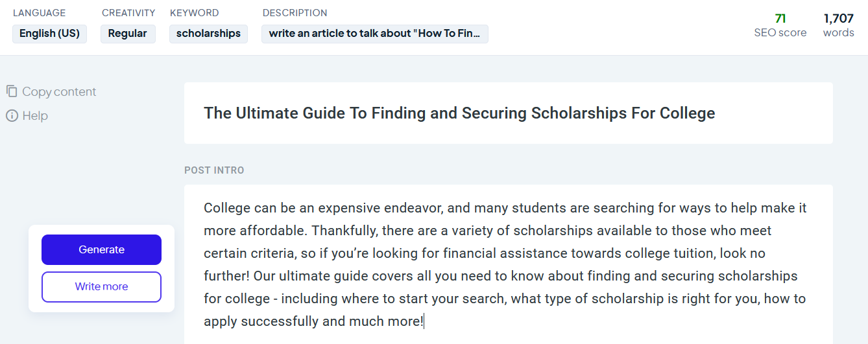Click the copy icon beside Copy content
The height and width of the screenshot is (344, 868).
[12, 91]
